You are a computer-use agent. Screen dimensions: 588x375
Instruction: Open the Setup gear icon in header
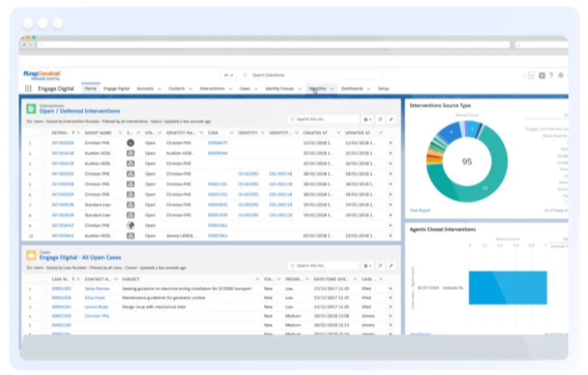[561, 75]
